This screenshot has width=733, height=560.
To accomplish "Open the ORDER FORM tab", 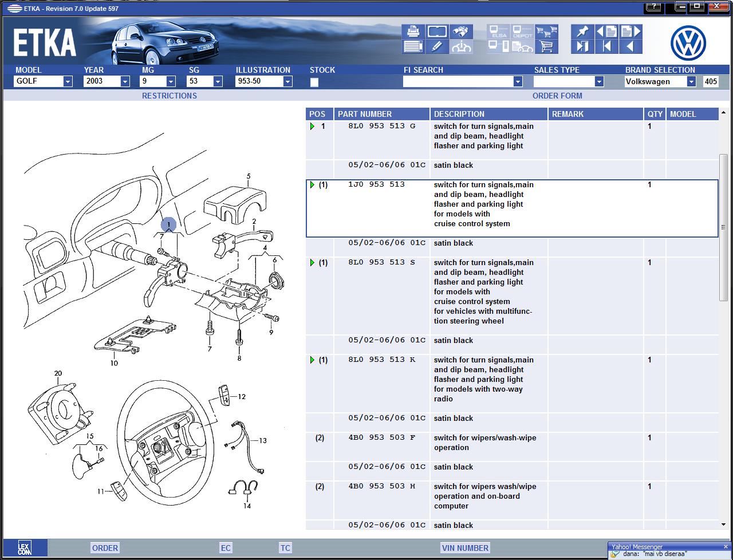I will tap(557, 96).
